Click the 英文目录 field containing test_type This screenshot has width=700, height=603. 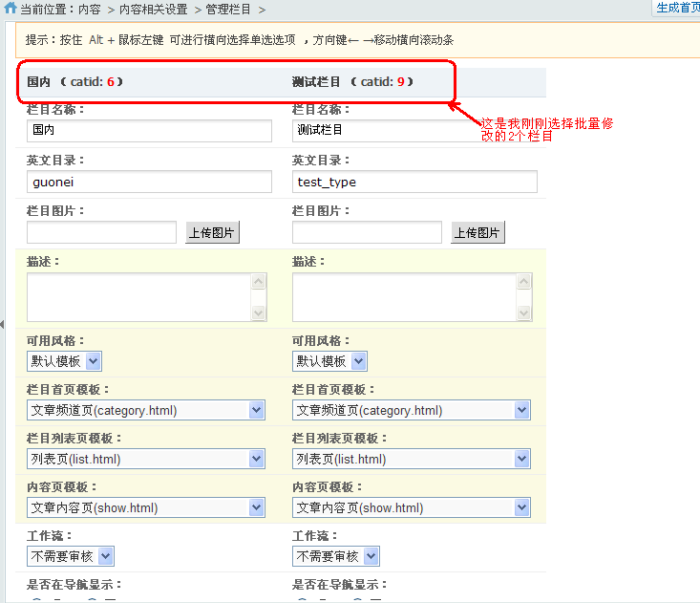[414, 182]
